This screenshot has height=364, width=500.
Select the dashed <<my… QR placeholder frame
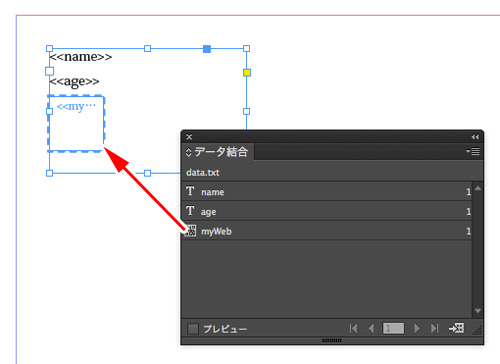pos(76,123)
